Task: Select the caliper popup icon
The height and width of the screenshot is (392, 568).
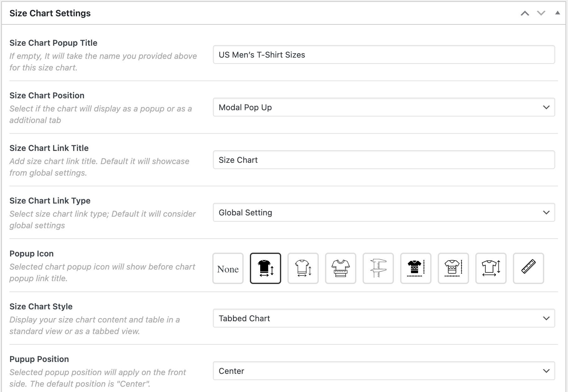Action: pos(378,268)
